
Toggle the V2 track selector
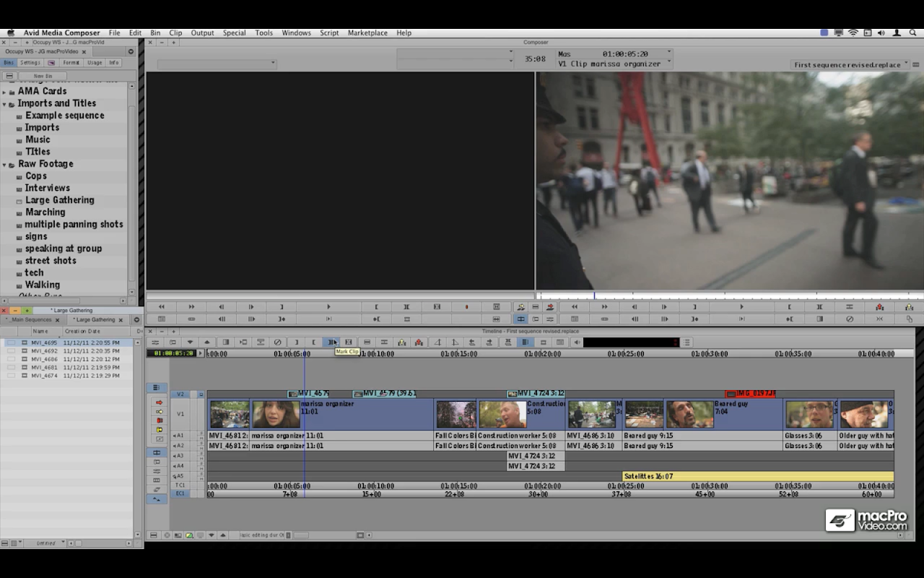(181, 394)
